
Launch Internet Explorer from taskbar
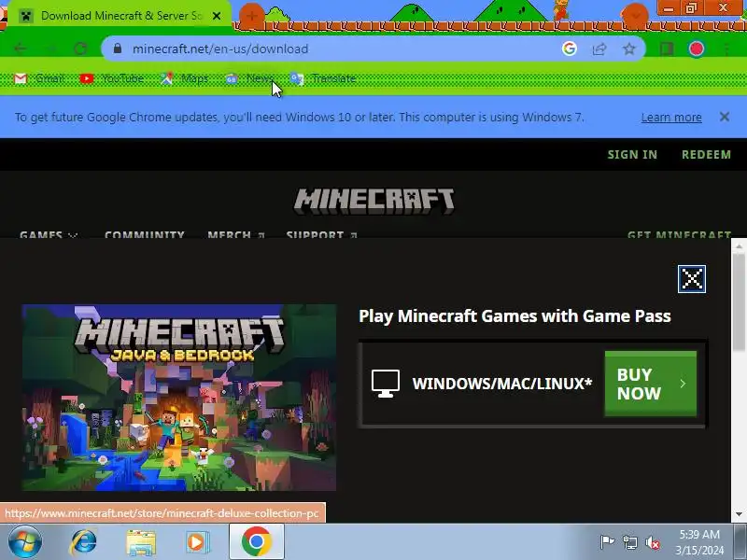(x=83, y=542)
